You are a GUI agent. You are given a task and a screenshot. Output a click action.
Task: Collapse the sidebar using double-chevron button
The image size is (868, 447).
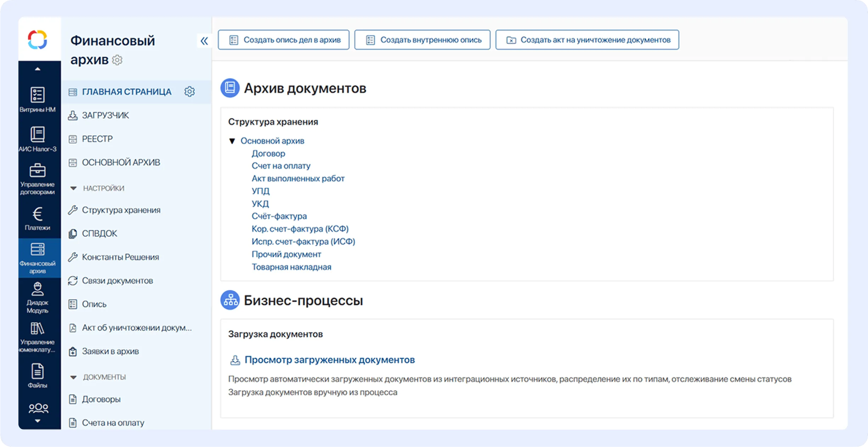tap(204, 41)
